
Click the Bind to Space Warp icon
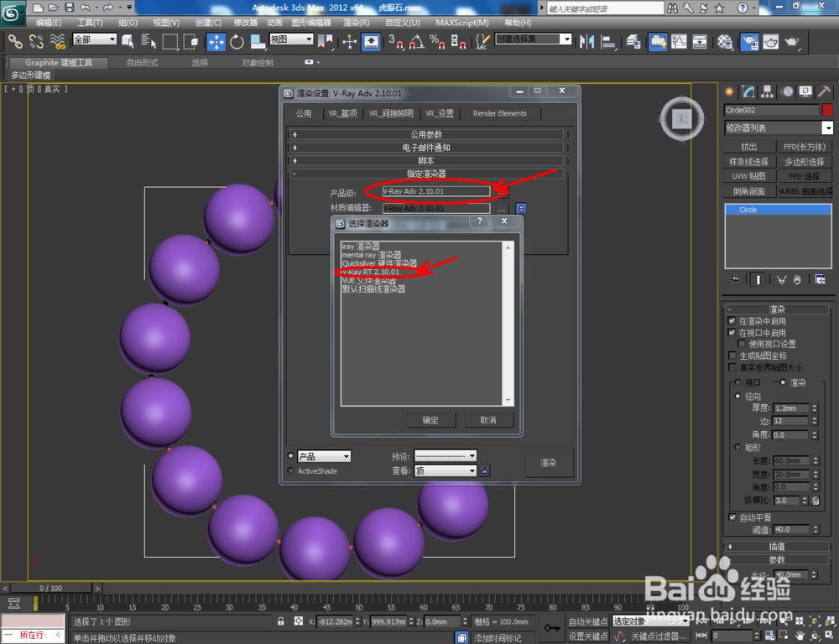click(x=57, y=41)
